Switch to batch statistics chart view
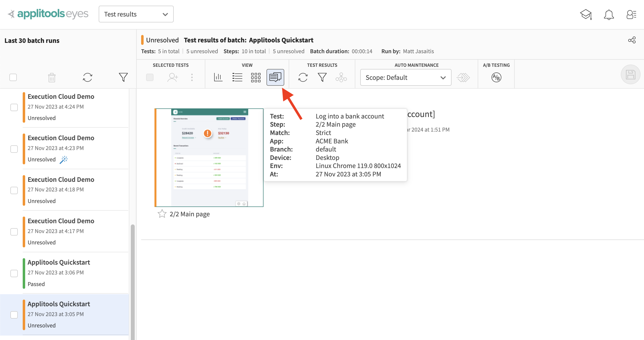 click(218, 77)
